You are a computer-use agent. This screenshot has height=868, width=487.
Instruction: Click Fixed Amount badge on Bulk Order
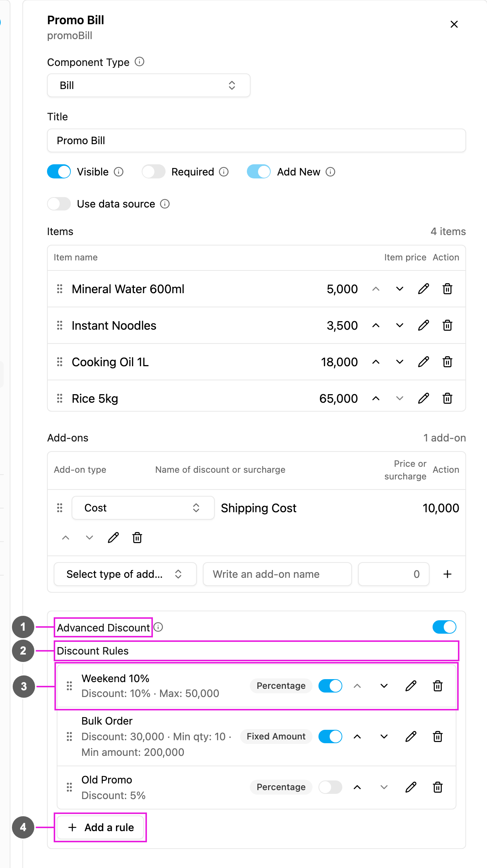(x=276, y=736)
